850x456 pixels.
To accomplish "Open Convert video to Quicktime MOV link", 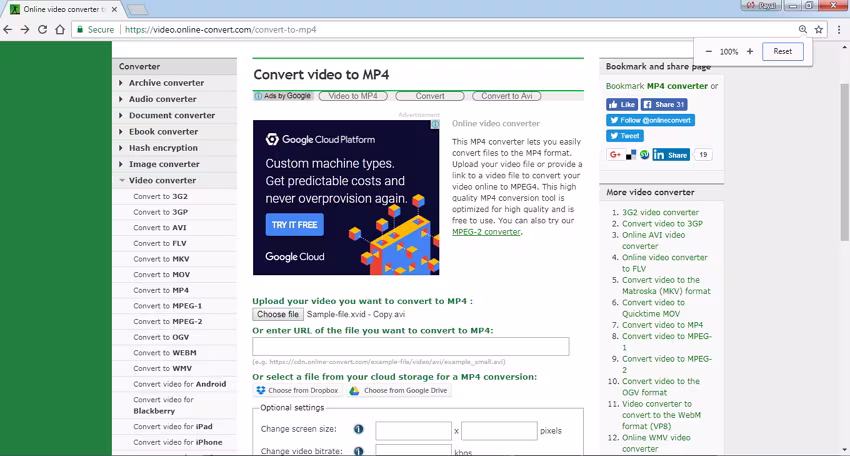I will (x=653, y=308).
